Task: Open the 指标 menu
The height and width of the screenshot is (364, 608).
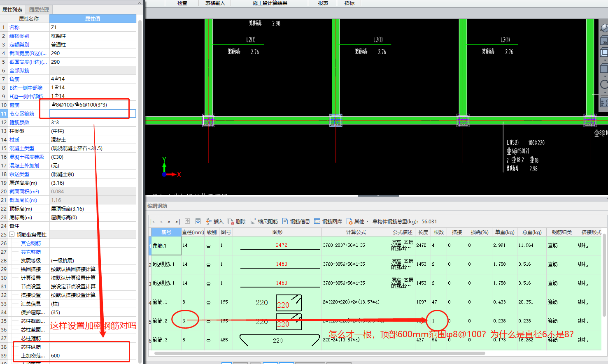Action: 349,3
